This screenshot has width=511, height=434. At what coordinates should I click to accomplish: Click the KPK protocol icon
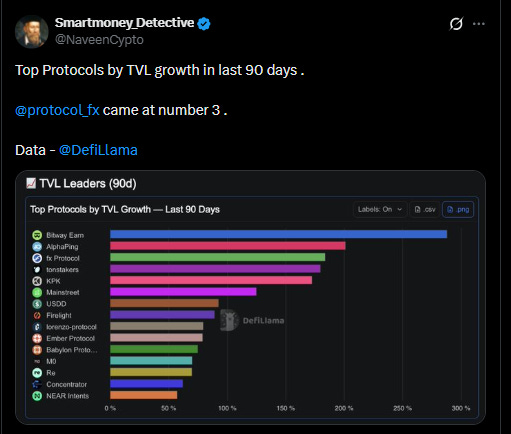pyautogui.click(x=37, y=281)
